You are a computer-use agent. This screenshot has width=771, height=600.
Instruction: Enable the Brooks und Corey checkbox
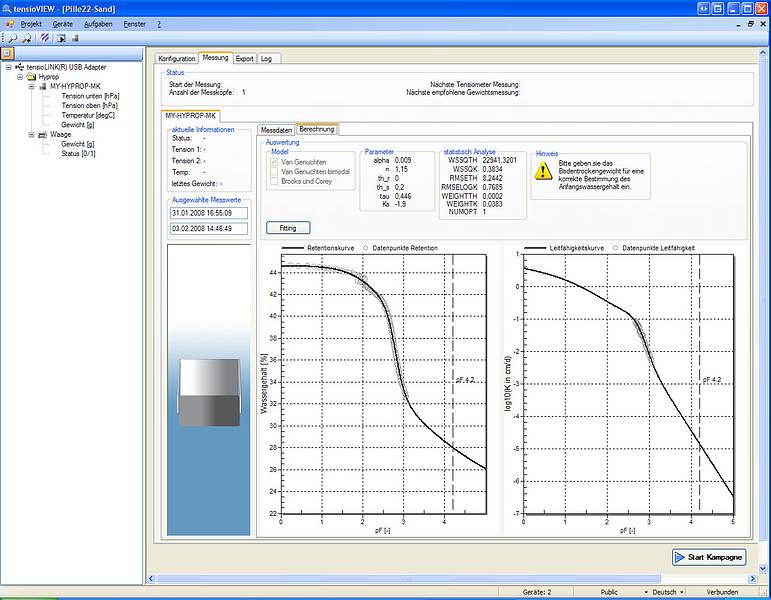[x=274, y=181]
